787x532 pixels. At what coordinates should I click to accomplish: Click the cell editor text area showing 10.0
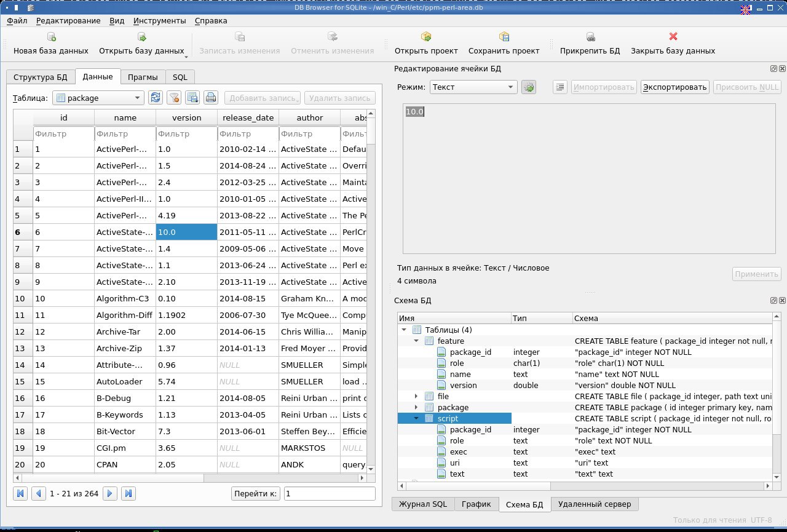coord(590,178)
